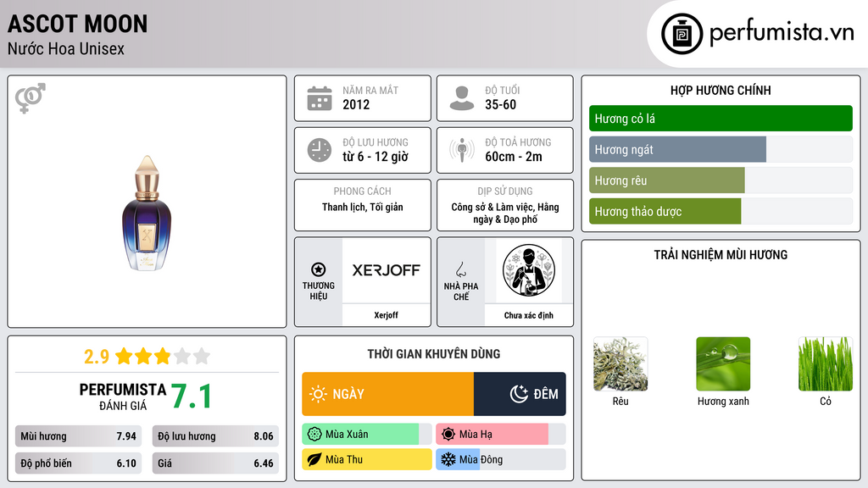Viewport: 868px width, 488px height.
Task: Click the third filled rating star
Action: 163,356
